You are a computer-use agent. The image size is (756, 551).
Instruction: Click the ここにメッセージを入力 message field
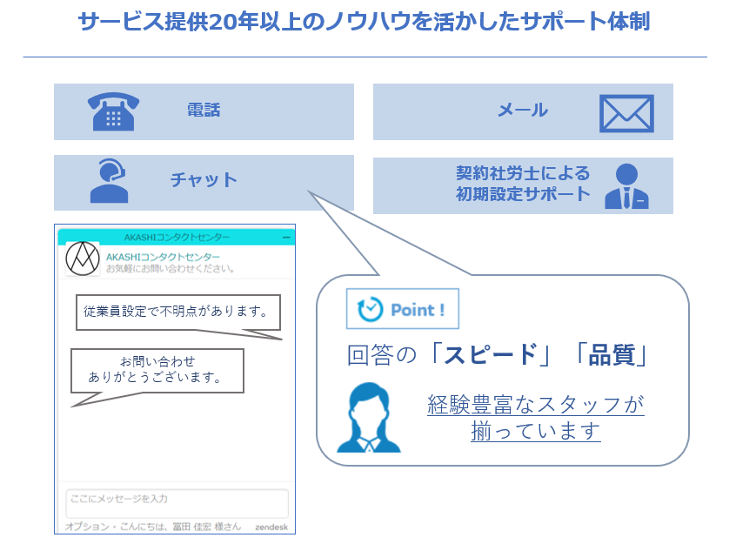[177, 503]
